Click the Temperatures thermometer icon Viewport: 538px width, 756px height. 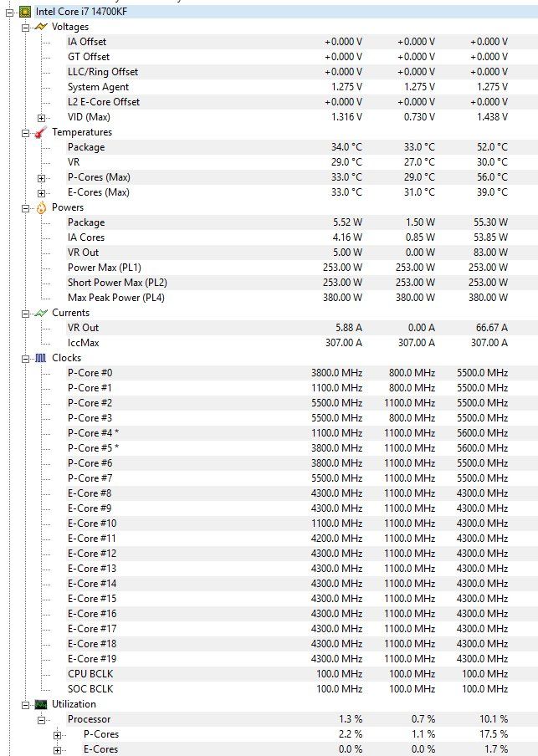pyautogui.click(x=41, y=132)
